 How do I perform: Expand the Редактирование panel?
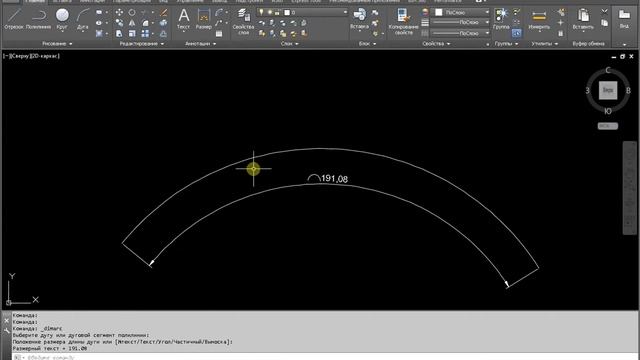click(141, 43)
